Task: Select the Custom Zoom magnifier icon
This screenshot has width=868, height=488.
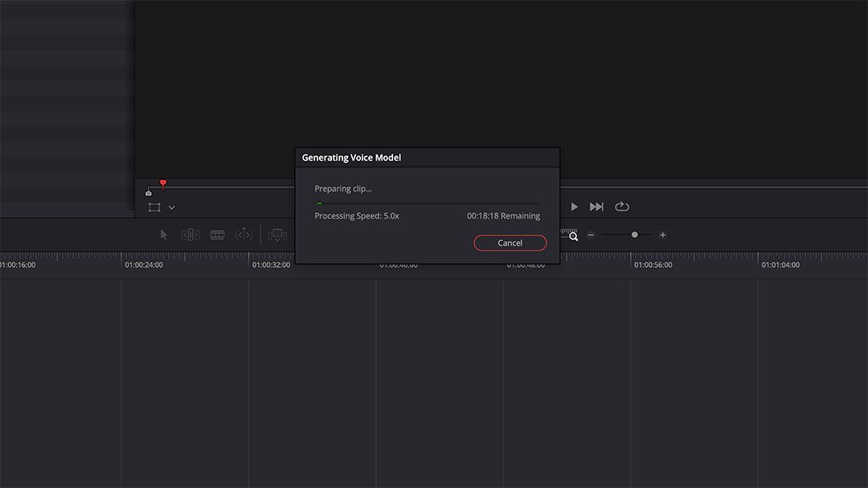Action: click(x=571, y=235)
